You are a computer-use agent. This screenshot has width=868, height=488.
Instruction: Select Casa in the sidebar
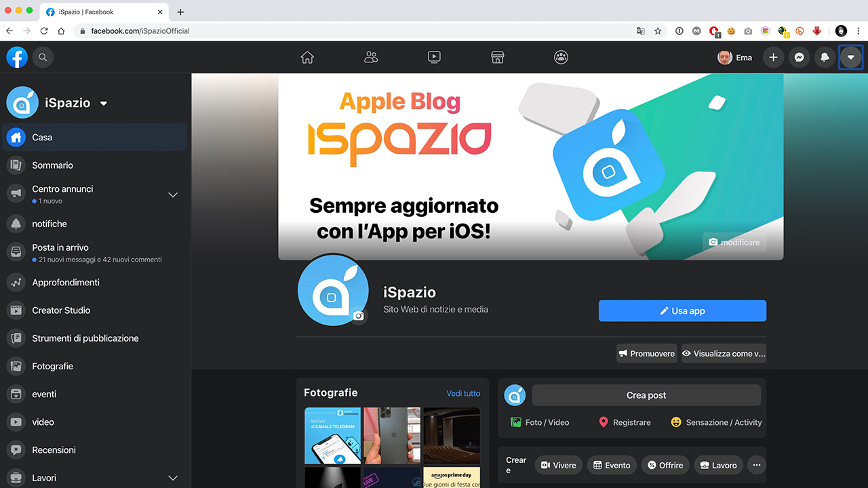point(95,137)
